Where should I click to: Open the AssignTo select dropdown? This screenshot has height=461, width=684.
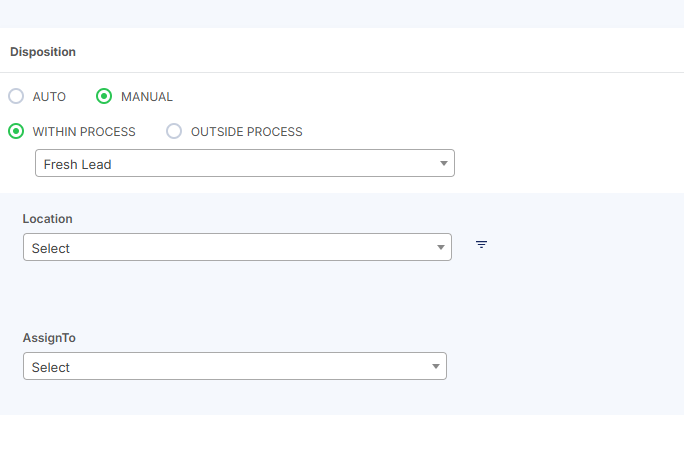click(x=234, y=367)
